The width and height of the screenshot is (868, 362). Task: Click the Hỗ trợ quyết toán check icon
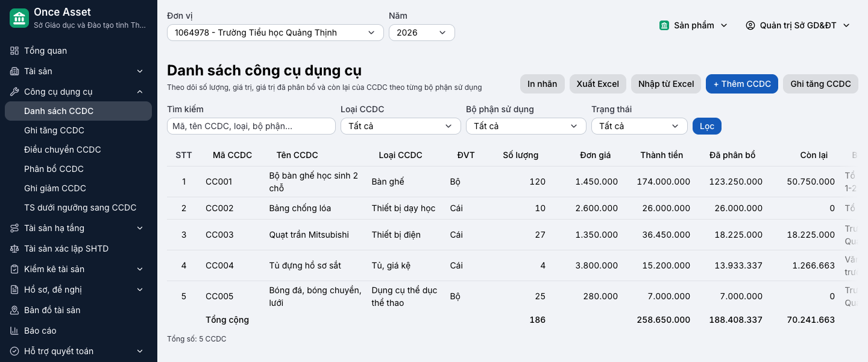click(14, 351)
